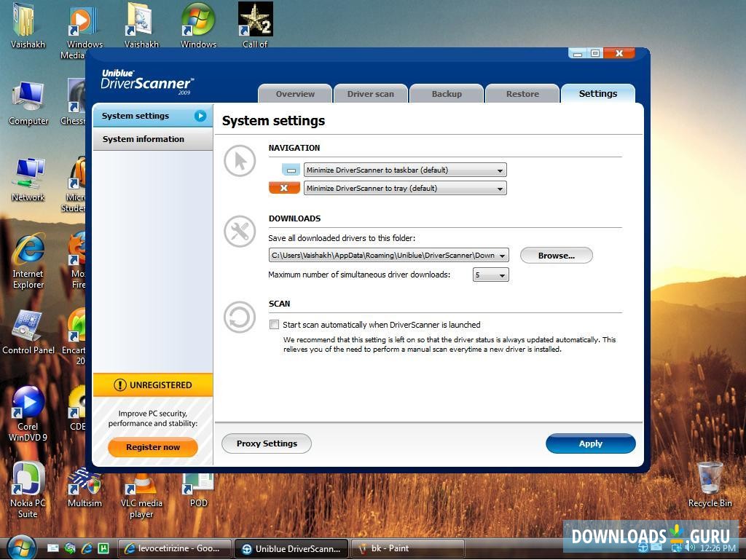Open Minimize DriverScanner to tray dropdown

click(x=405, y=189)
